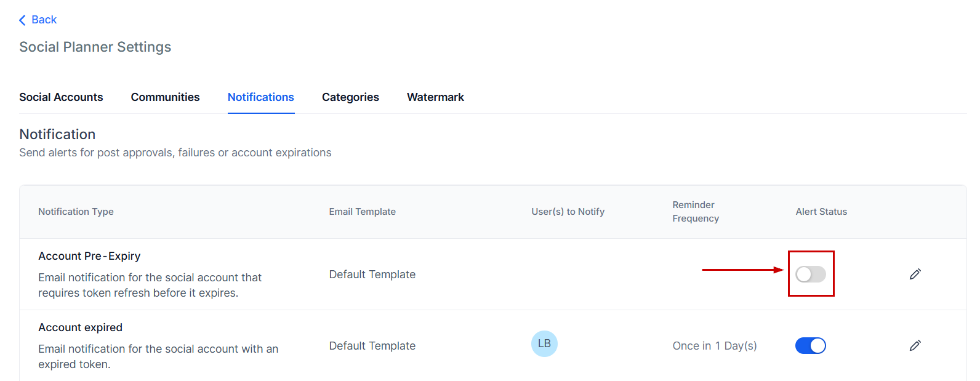Click the Back link text
Image resolution: width=980 pixels, height=381 pixels.
[44, 20]
